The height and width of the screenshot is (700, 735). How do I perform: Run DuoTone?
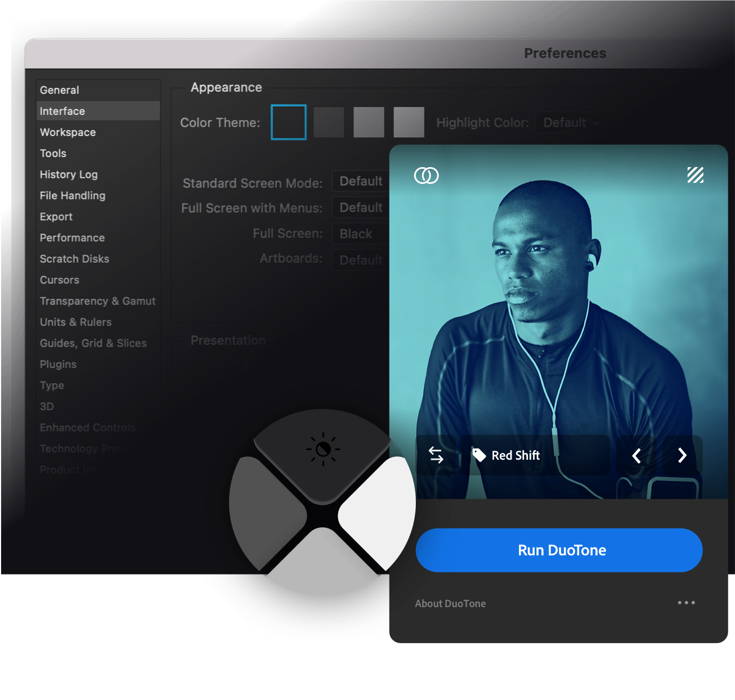(559, 550)
